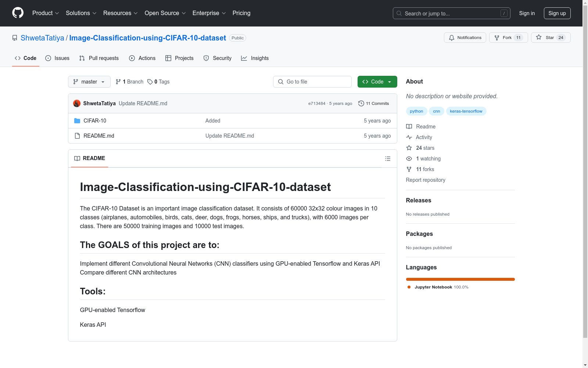The width and height of the screenshot is (588, 368).
Task: Open the CIFAR-10 folder
Action: pyautogui.click(x=95, y=121)
